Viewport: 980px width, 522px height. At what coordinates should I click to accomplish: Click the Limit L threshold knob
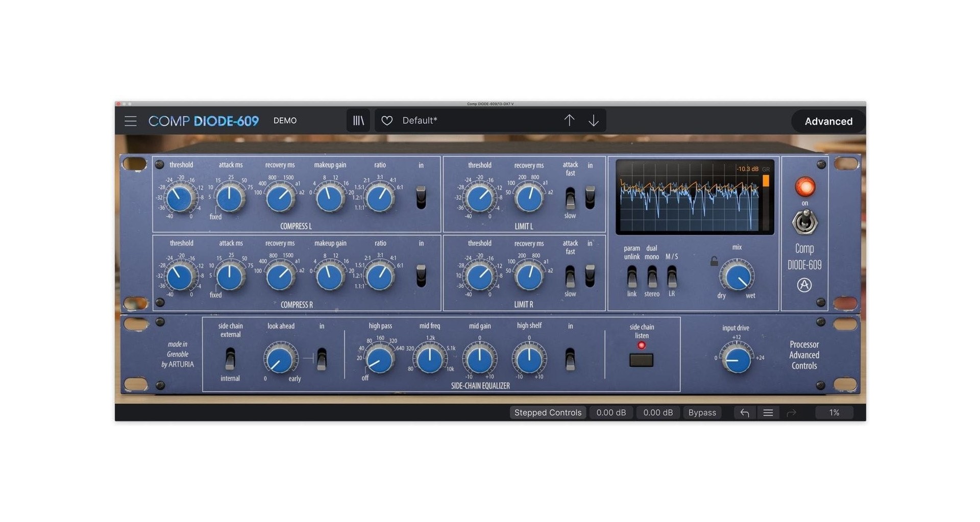click(x=479, y=198)
